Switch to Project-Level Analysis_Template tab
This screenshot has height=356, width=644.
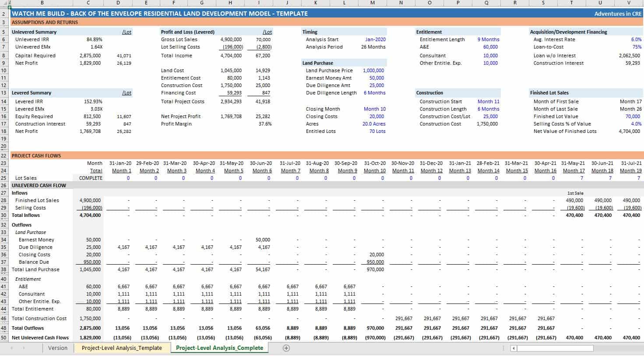coord(122,348)
